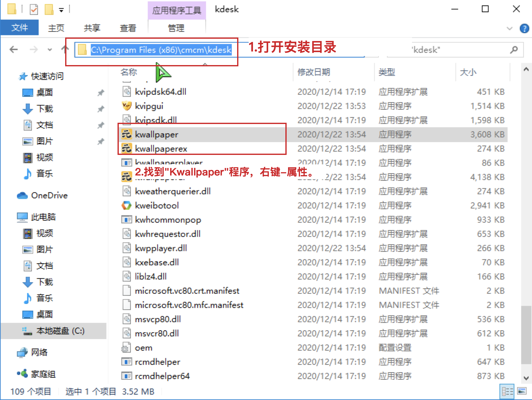Sort by 修改日期 column header
532x400 pixels.
(x=314, y=72)
